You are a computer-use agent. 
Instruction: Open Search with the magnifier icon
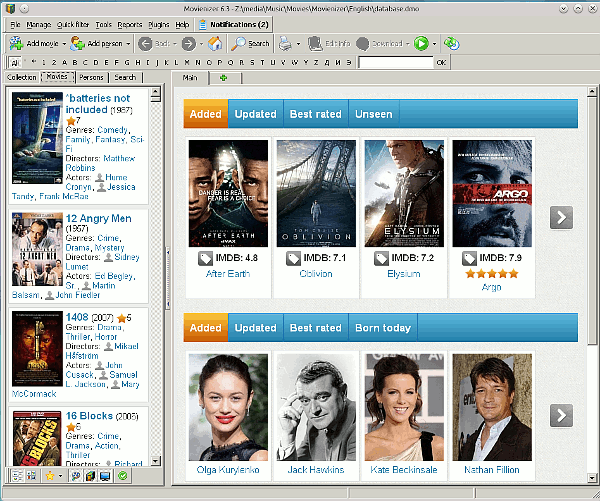pyautogui.click(x=238, y=44)
